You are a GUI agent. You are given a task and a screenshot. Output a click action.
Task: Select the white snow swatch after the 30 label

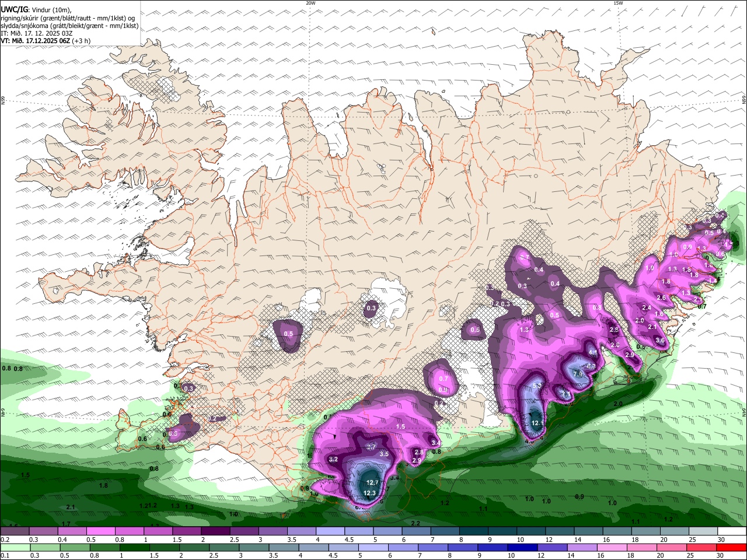tap(732, 531)
